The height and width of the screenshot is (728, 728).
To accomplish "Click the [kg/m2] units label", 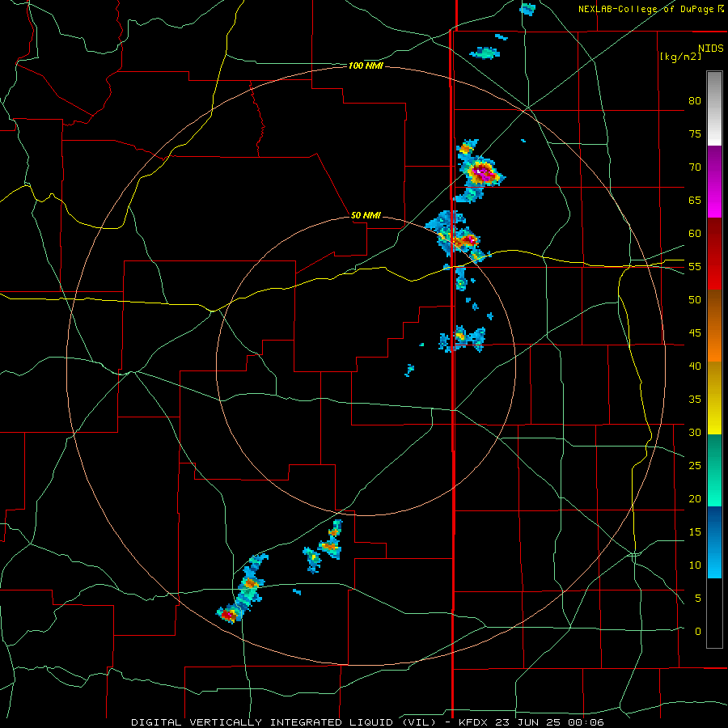I will point(680,57).
